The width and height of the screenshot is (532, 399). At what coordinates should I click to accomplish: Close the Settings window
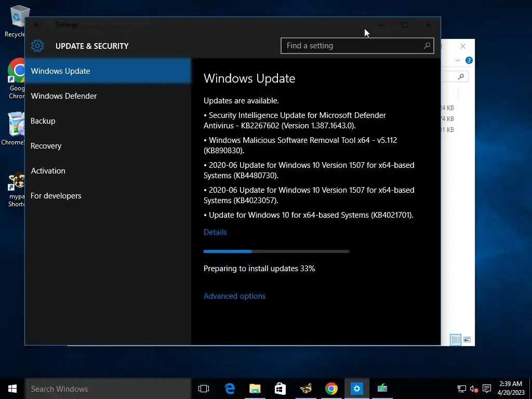coord(429,25)
